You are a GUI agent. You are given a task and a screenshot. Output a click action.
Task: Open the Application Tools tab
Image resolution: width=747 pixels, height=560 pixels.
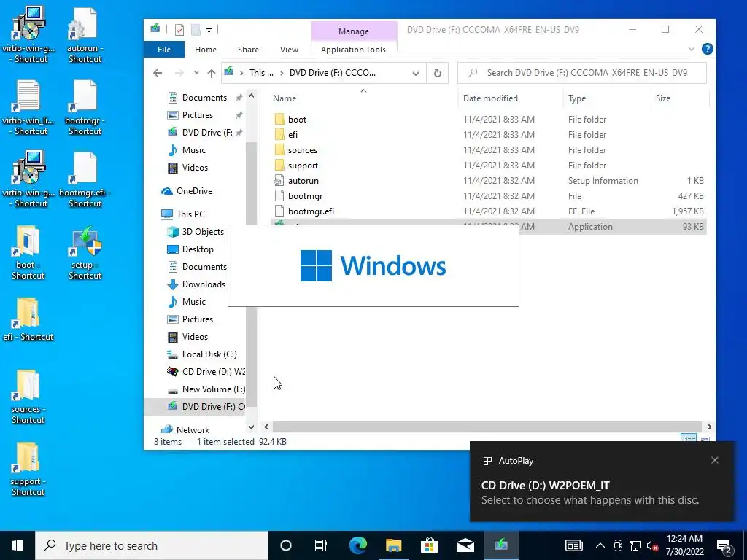point(353,50)
